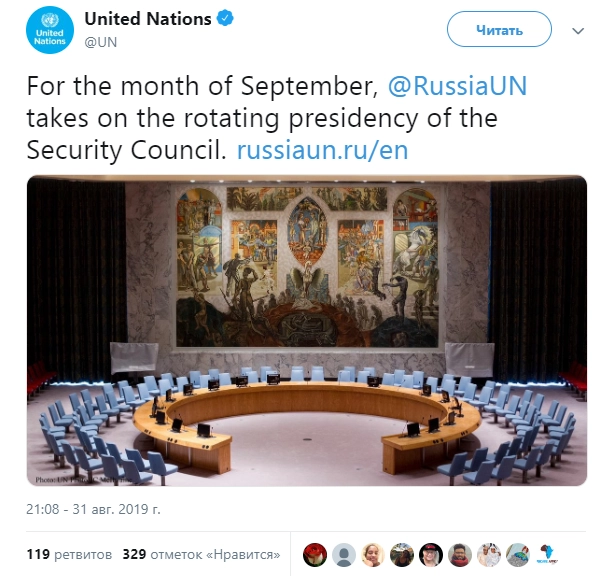Open the United Nations display name
Image resolution: width=604 pixels, height=576 pixels.
coord(147,19)
